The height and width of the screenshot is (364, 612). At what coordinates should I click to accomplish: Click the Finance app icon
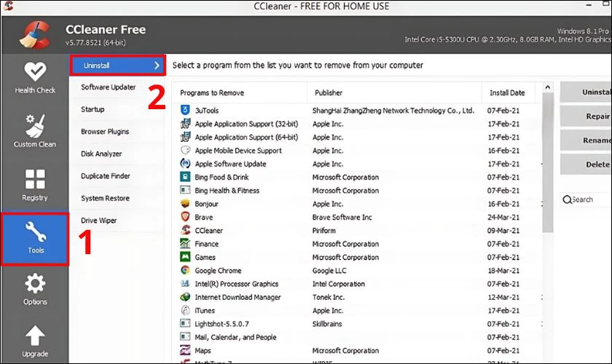pyautogui.click(x=185, y=243)
